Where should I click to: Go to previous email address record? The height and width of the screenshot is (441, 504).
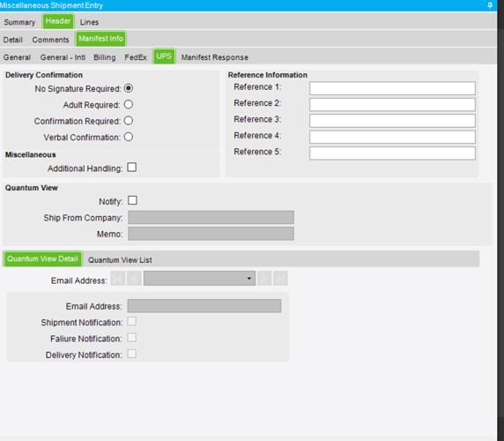(x=134, y=278)
